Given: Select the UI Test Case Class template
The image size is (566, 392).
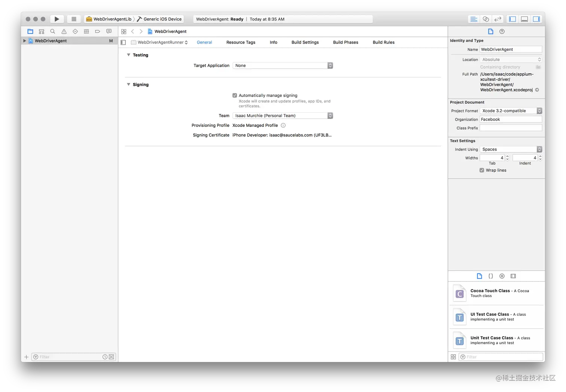Looking at the screenshot, I should (496, 317).
